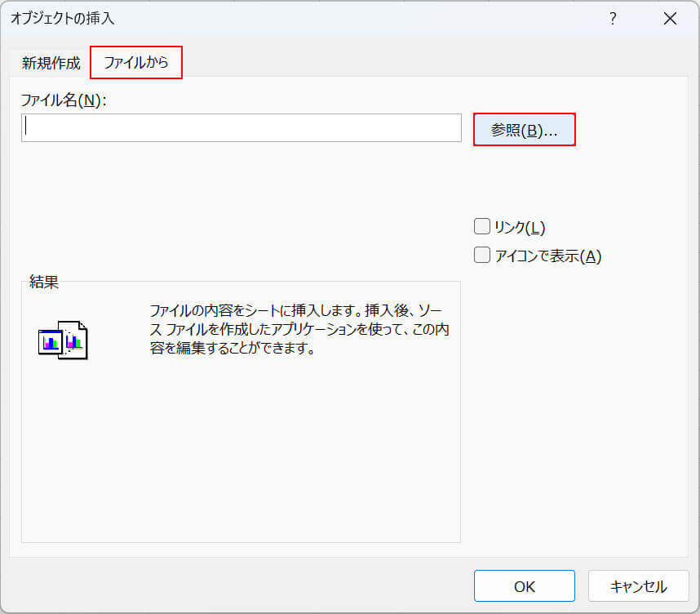This screenshot has height=614, width=700.
Task: Confirm the dialog with OK
Action: point(524,586)
